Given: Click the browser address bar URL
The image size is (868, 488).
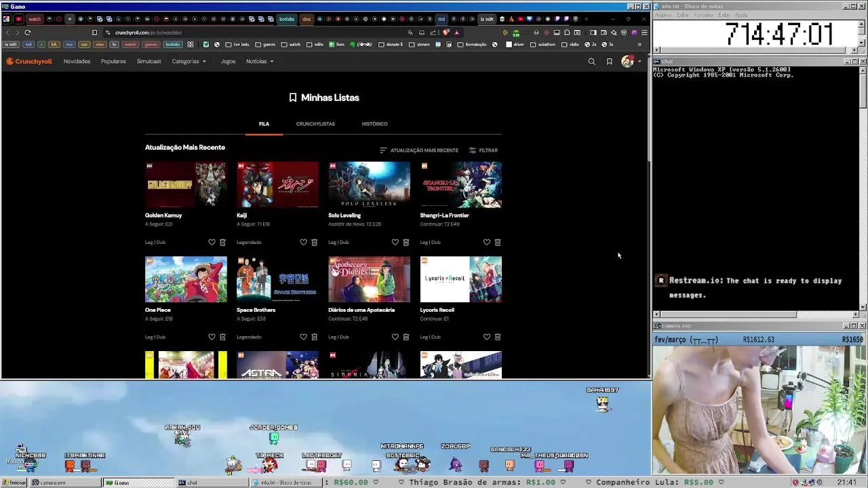Looking at the screenshot, I should tap(149, 33).
